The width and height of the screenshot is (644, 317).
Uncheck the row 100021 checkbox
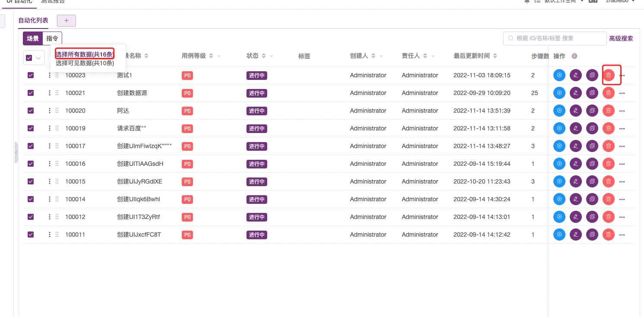31,93
